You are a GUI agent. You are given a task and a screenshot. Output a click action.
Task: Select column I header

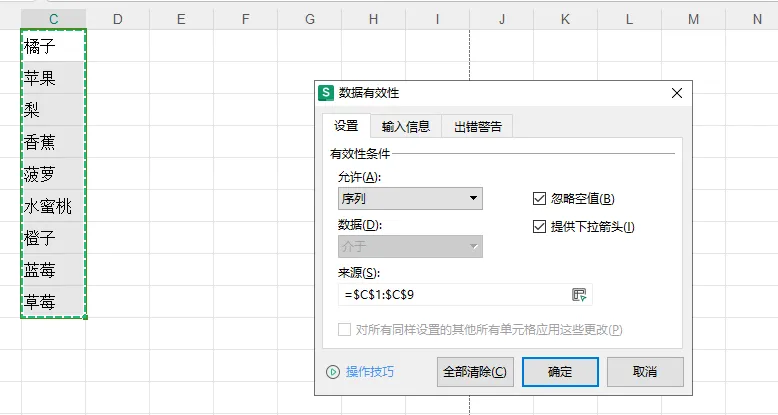438,19
